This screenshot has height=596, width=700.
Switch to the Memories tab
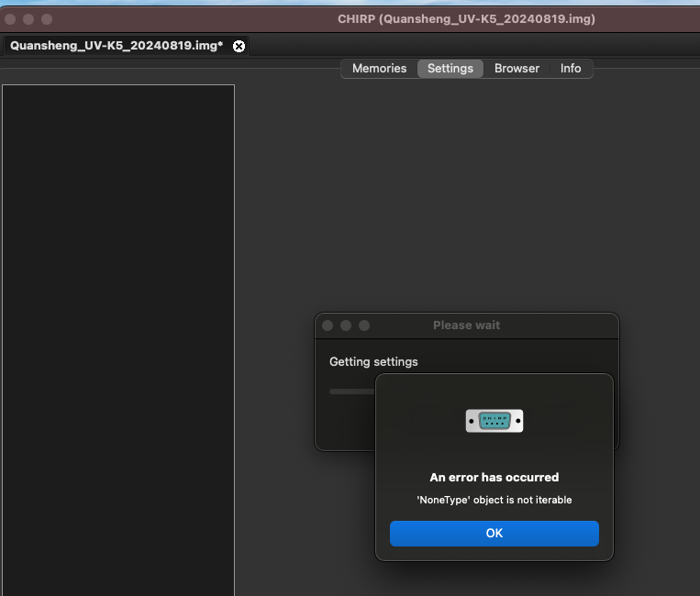click(379, 68)
